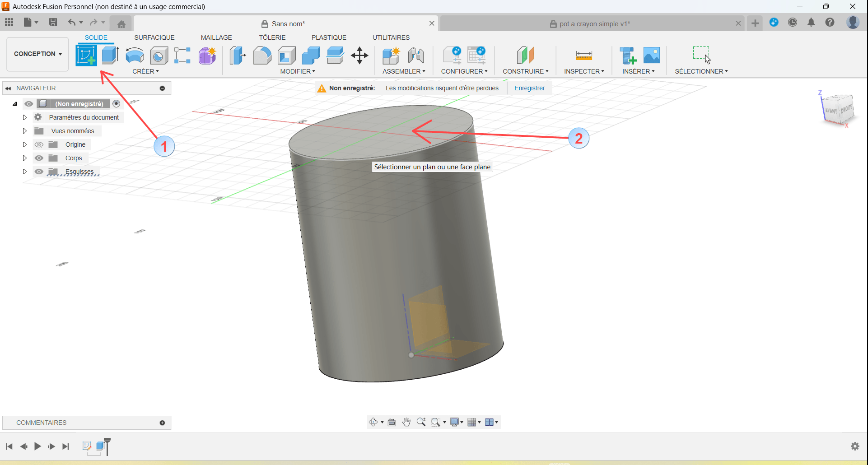Select the Look At icon
The width and height of the screenshot is (868, 465).
392,422
